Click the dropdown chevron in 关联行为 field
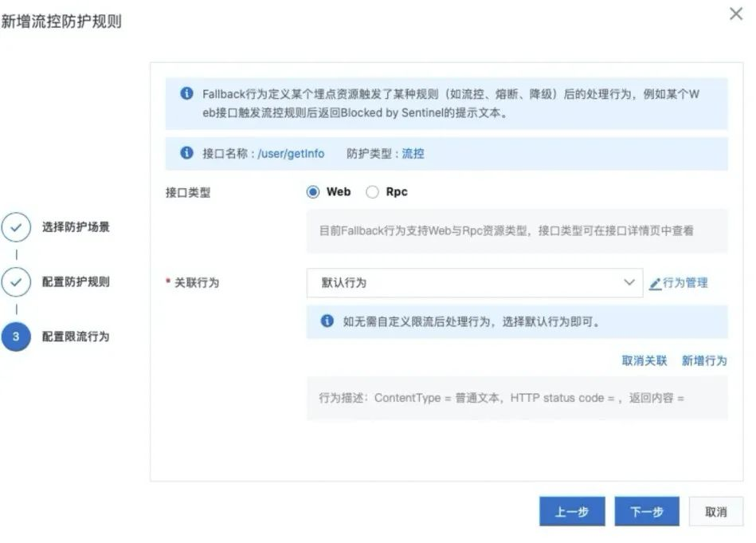 tap(629, 282)
